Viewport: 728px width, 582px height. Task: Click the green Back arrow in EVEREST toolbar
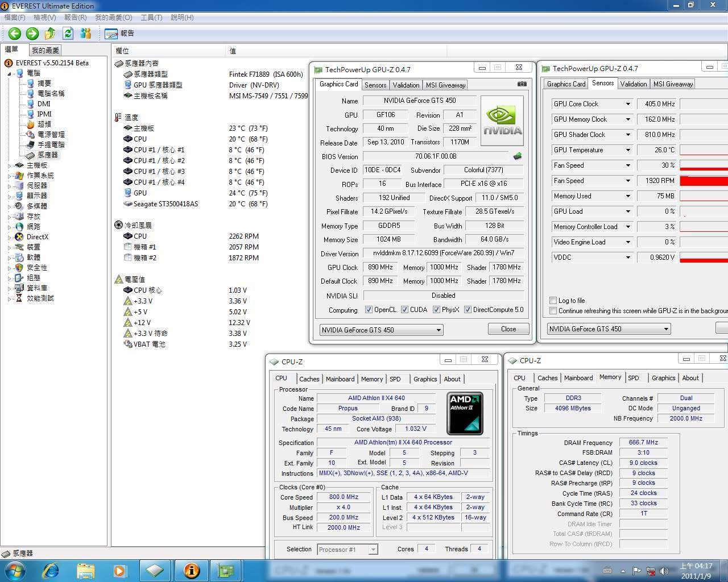click(x=15, y=34)
